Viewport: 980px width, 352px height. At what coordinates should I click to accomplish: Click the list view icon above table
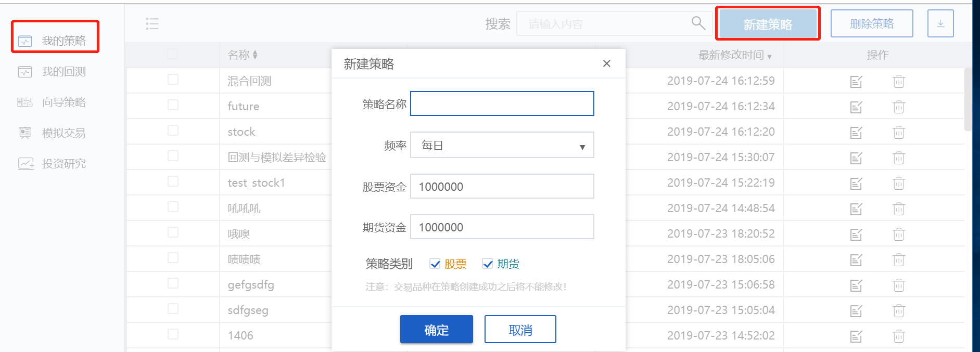pyautogui.click(x=152, y=23)
